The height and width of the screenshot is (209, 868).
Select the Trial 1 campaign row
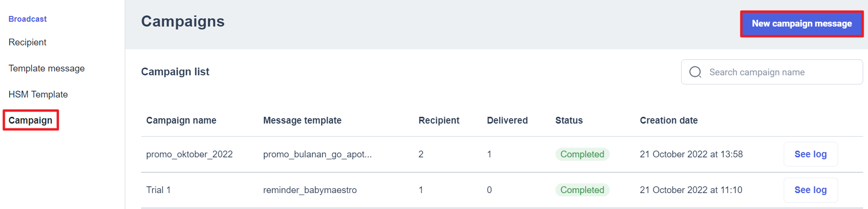point(502,190)
